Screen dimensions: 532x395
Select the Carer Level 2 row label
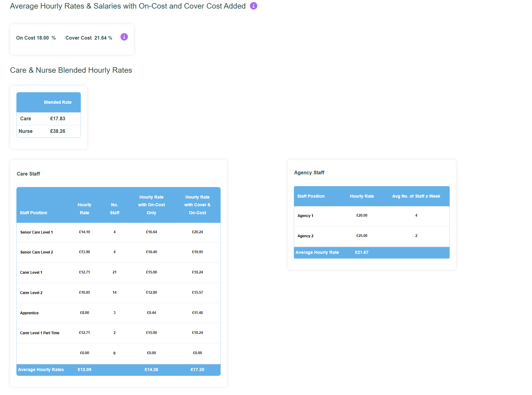pos(31,293)
